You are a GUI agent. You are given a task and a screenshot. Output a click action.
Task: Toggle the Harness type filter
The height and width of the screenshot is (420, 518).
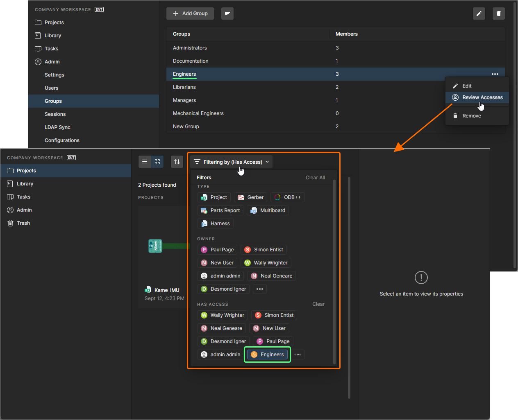click(216, 224)
